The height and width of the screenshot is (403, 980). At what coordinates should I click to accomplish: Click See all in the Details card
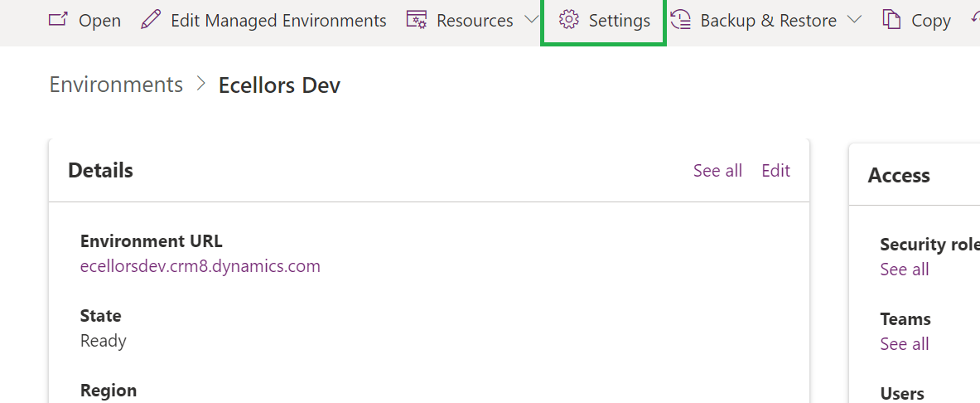(x=717, y=170)
